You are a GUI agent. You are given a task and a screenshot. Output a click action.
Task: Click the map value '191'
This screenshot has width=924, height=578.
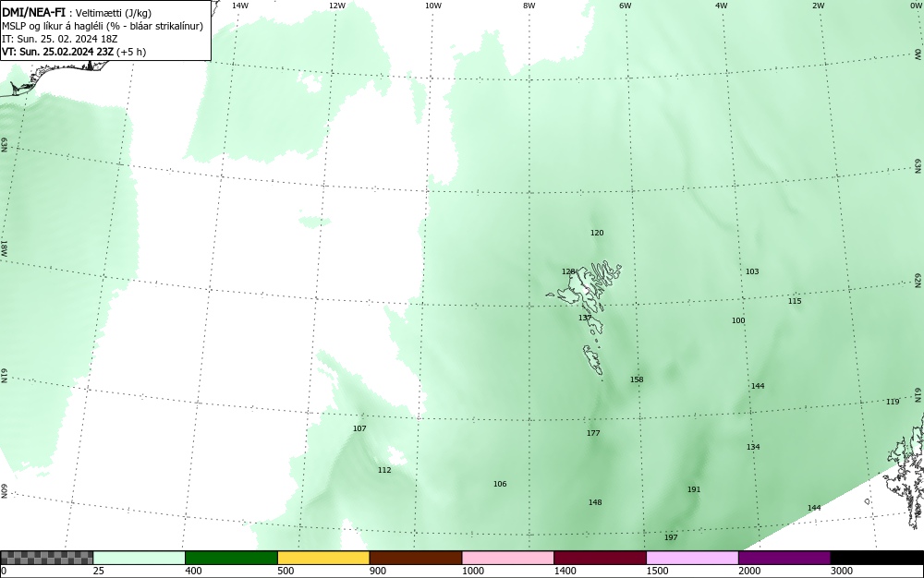[x=694, y=489]
